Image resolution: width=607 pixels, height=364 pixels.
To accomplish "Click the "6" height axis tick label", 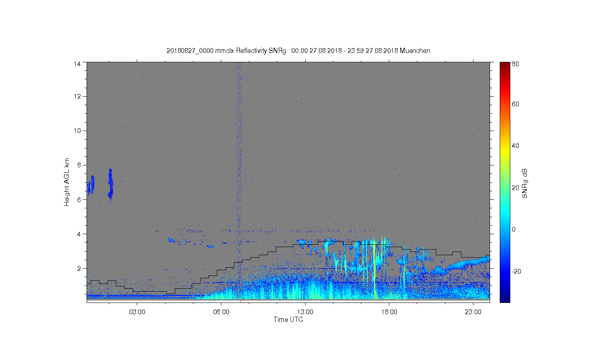I will (x=79, y=199).
